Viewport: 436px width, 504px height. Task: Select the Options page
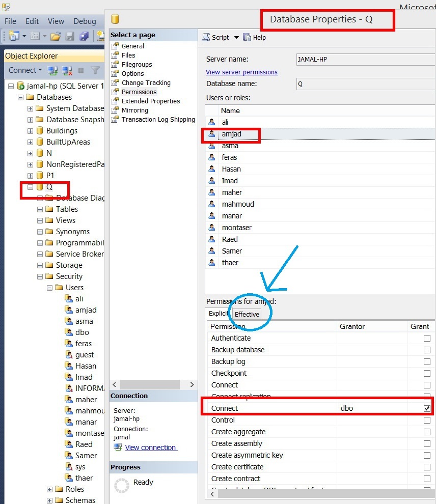tap(132, 74)
